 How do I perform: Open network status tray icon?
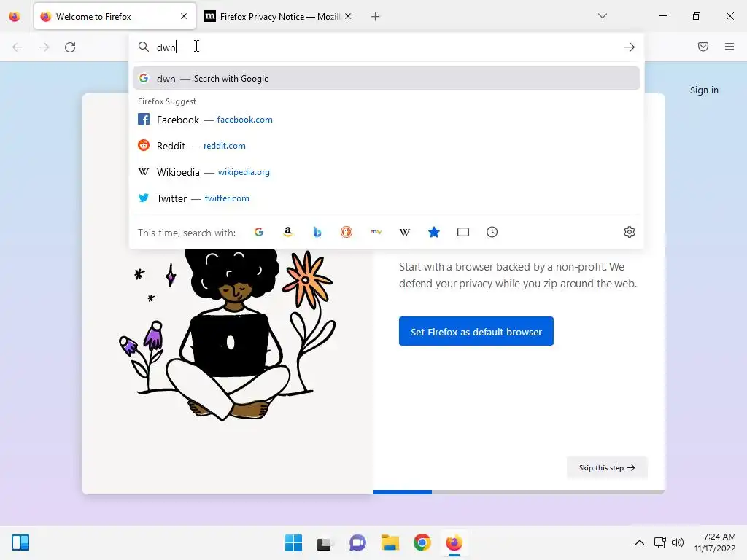pyautogui.click(x=659, y=542)
